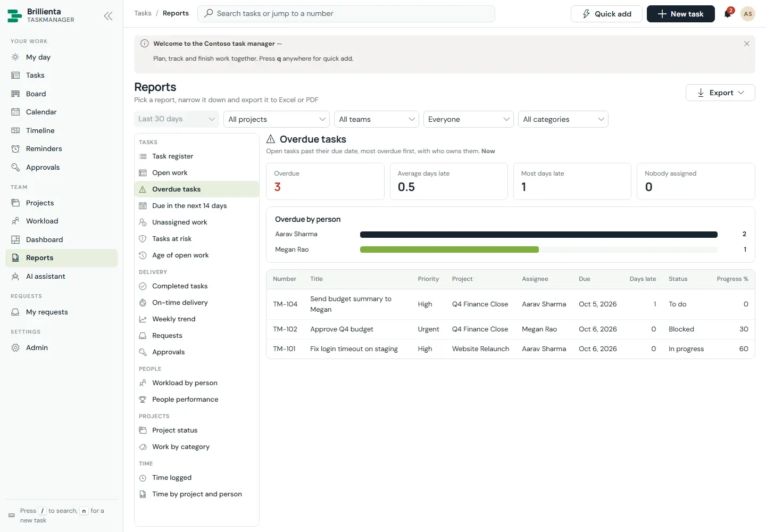Select Due in the next 14 days report
Screen dimensions: 766x532
tap(197, 205)
